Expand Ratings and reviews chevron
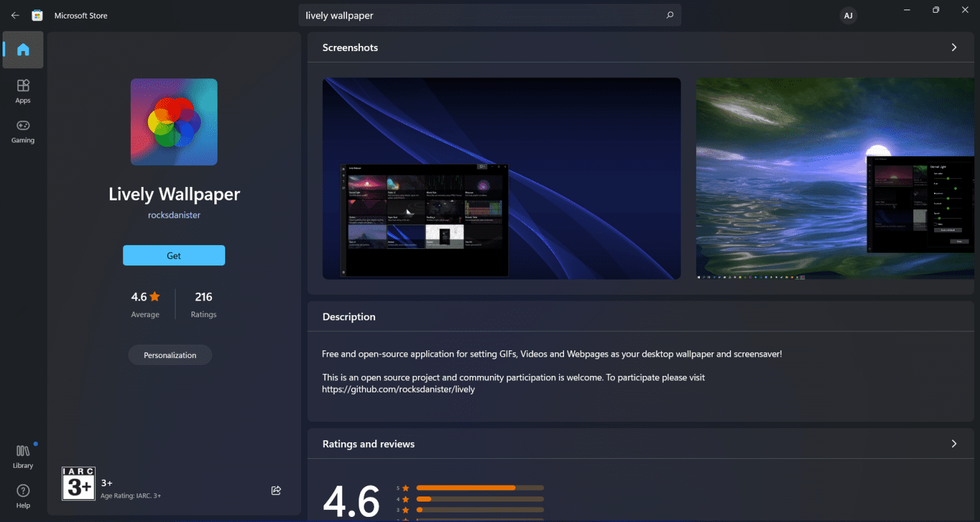 [x=954, y=444]
